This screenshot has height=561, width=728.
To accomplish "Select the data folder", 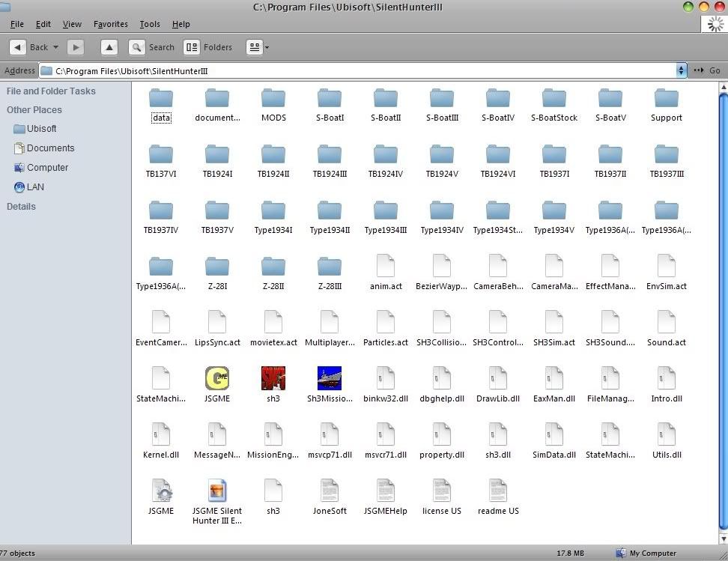I will [x=161, y=106].
